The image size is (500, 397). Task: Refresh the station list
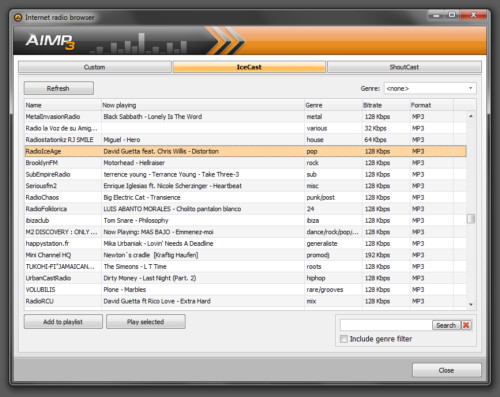coord(59,88)
